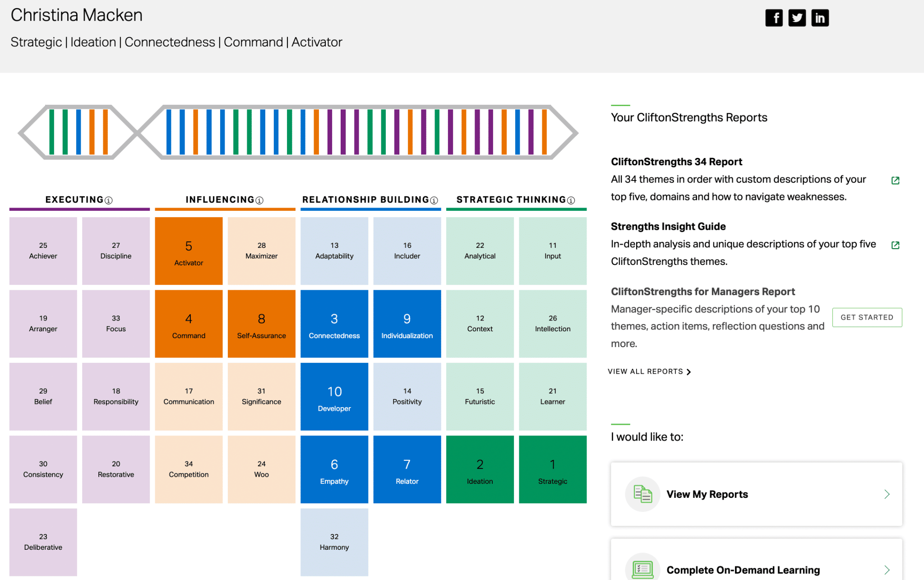Open the Restorative theme tile
Viewport: 924px width, 580px height.
116,469
